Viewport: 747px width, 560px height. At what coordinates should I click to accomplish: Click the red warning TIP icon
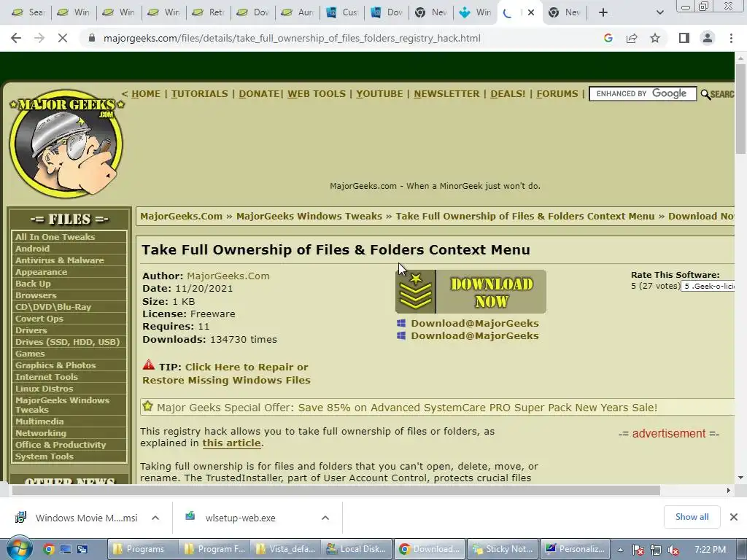pos(149,365)
